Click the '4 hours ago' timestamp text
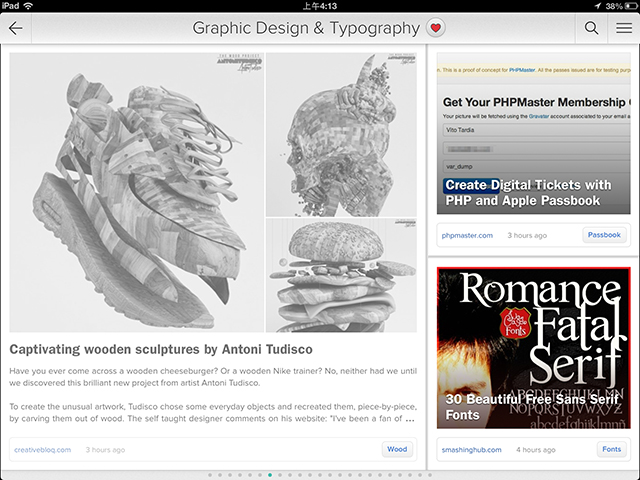This screenshot has height=480, width=640. (x=536, y=450)
